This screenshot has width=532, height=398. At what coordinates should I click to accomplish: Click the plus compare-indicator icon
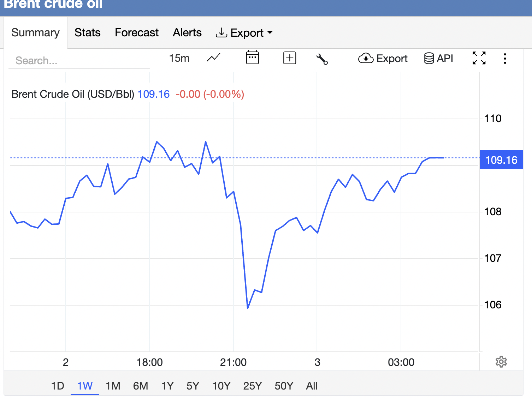[290, 58]
